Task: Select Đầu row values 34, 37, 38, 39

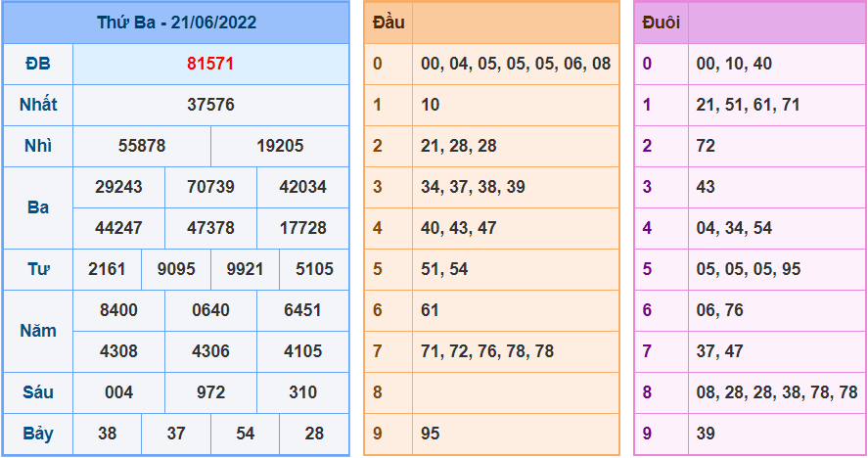Action: (x=473, y=187)
